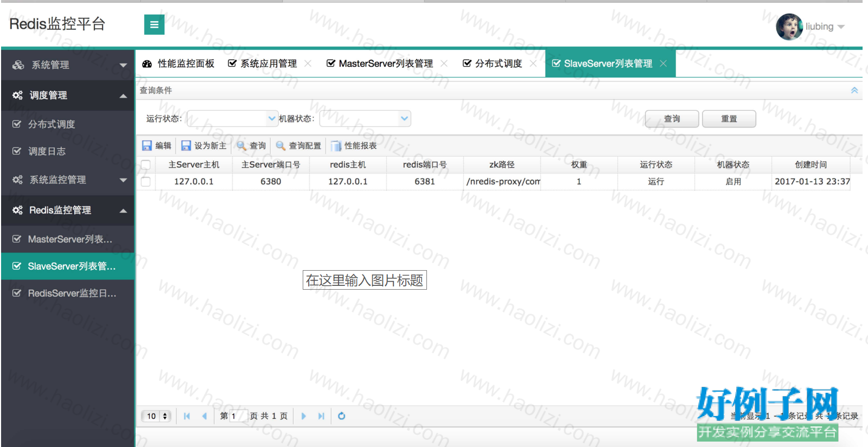Viewport: 868px width, 447px height.
Task: Expand the 系统管理 sidebar section
Action: point(68,65)
